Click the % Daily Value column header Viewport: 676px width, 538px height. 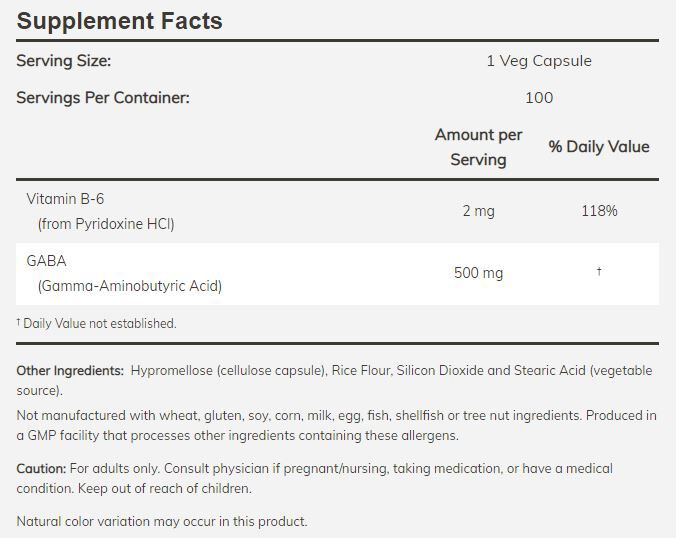tap(598, 147)
